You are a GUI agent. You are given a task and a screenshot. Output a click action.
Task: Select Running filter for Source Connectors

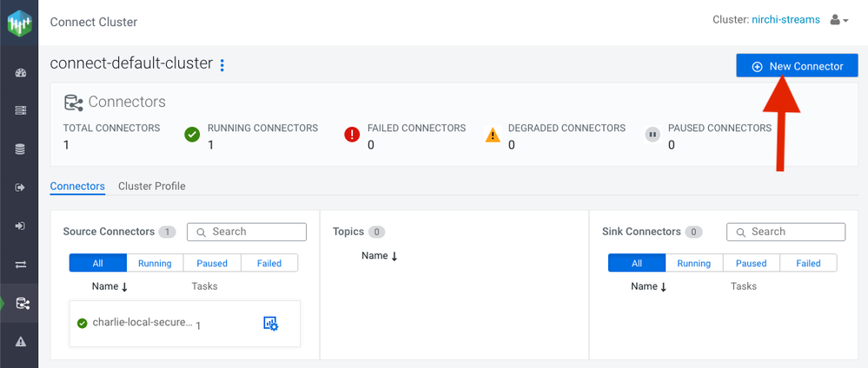tap(155, 263)
